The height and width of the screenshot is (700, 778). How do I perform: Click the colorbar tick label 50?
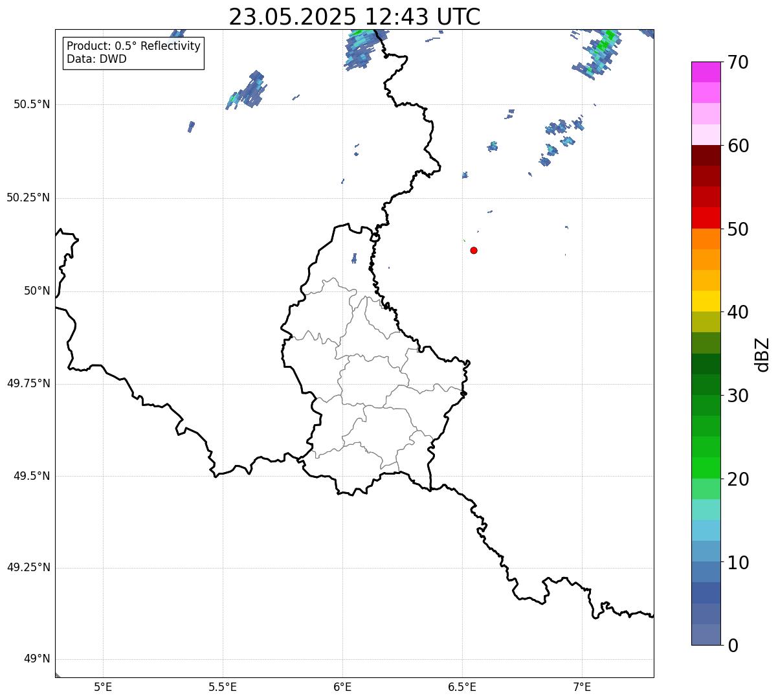point(738,229)
